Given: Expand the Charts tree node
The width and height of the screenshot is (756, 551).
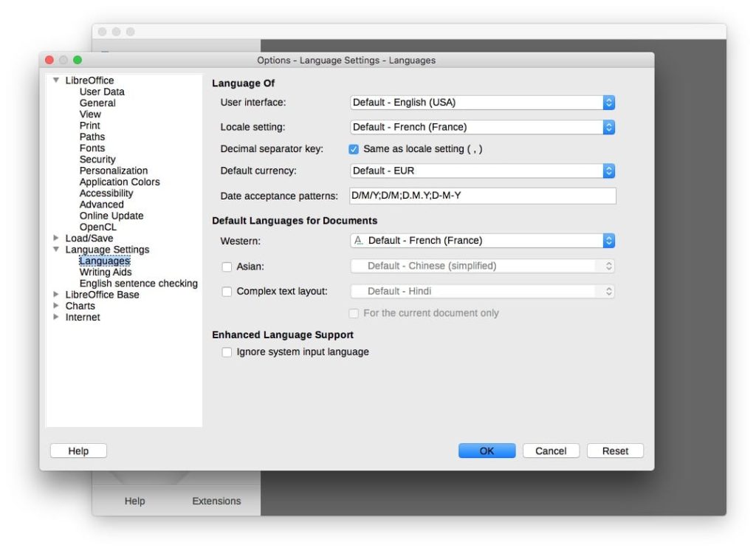Looking at the screenshot, I should pos(56,306).
